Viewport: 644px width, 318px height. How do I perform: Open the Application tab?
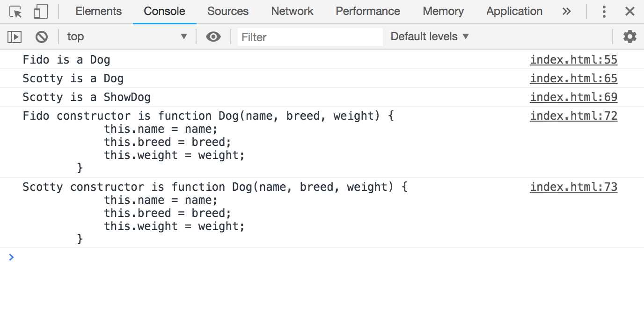click(x=514, y=12)
